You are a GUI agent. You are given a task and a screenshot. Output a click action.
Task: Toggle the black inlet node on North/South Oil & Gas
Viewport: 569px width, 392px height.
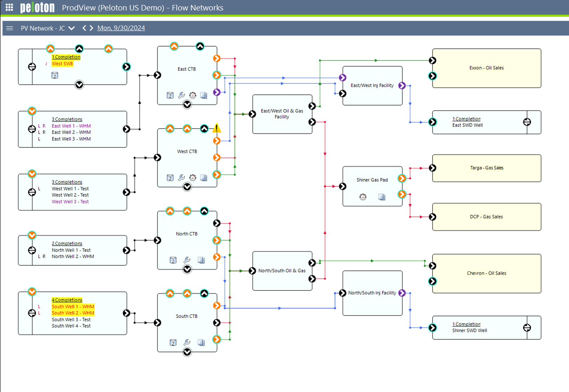[252, 271]
